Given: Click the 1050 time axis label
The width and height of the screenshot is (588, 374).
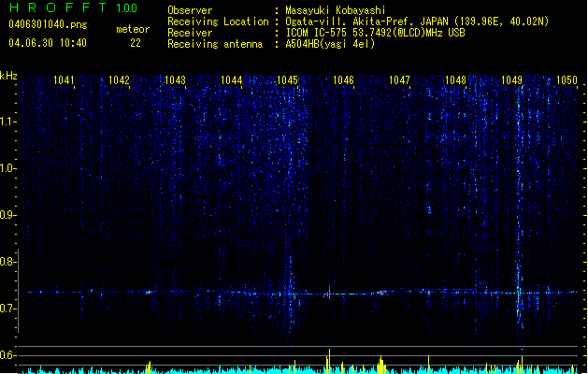Looking at the screenshot, I should (x=566, y=80).
